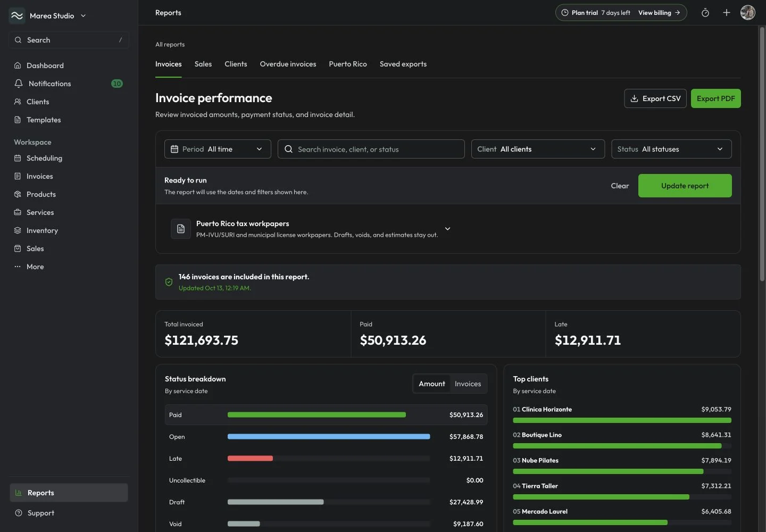Show More workspace items

[69, 267]
